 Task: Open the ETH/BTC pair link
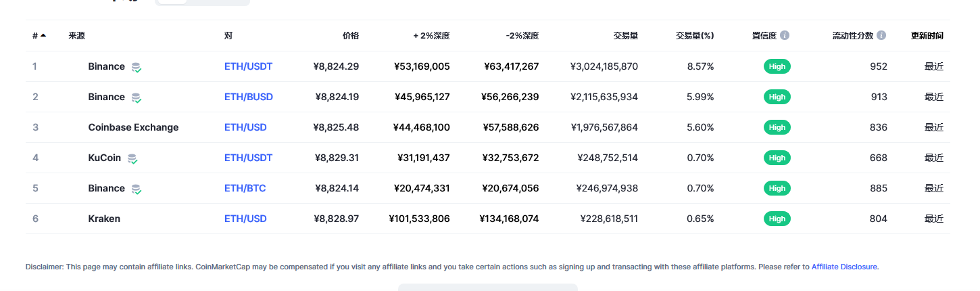pos(245,188)
